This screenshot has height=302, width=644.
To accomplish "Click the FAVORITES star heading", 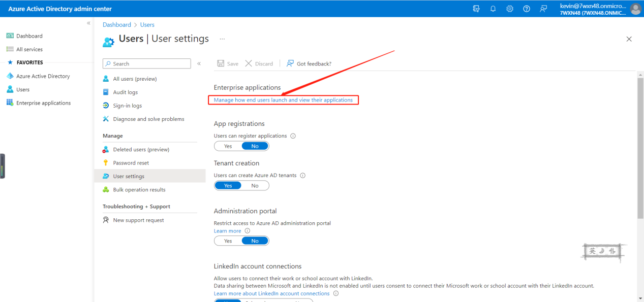I will coord(25,62).
